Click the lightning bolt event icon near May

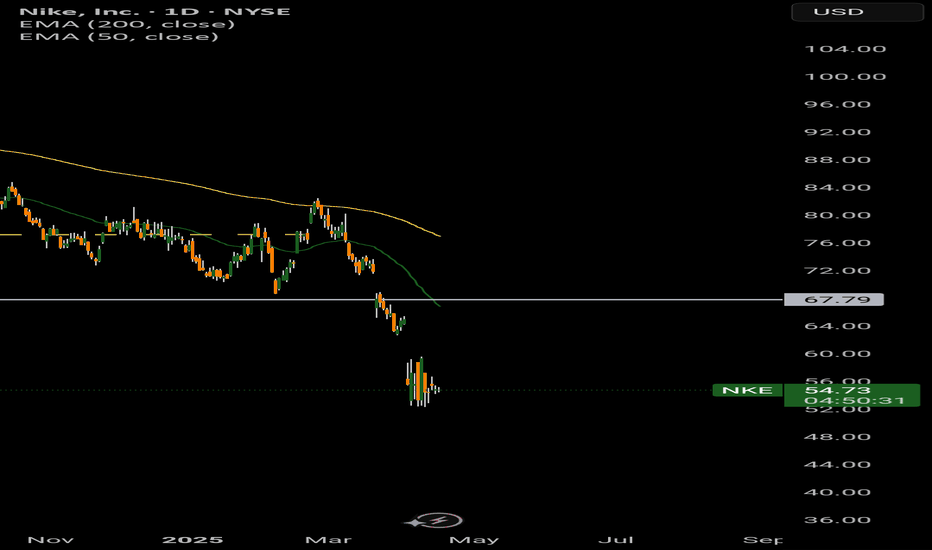(441, 521)
